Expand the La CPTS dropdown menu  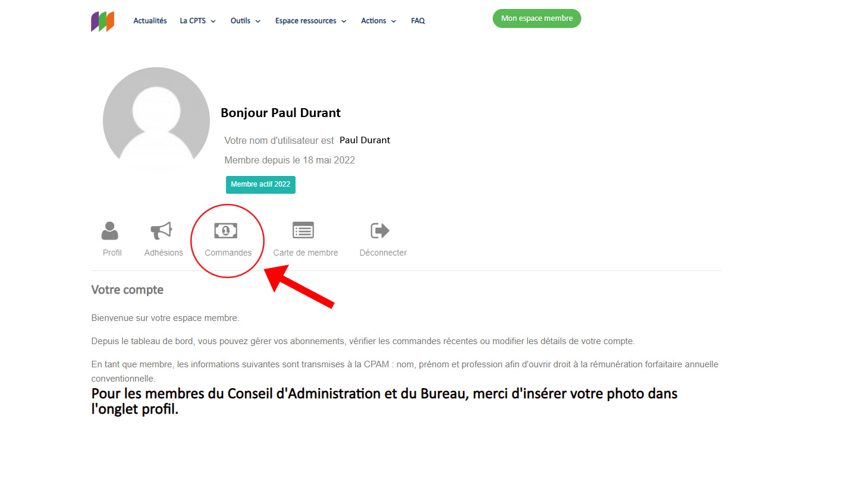pyautogui.click(x=198, y=21)
